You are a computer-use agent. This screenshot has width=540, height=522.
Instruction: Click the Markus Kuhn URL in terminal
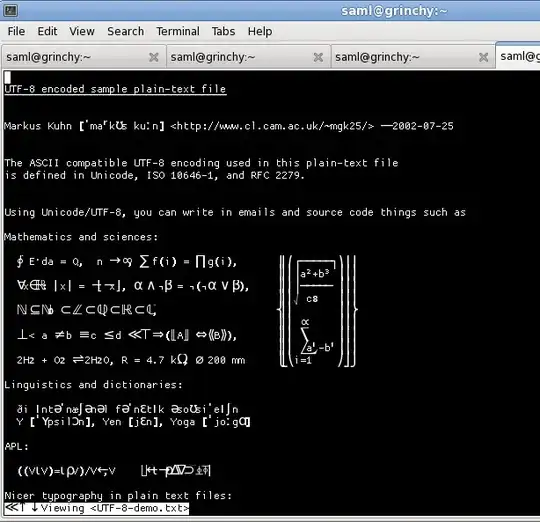272,126
